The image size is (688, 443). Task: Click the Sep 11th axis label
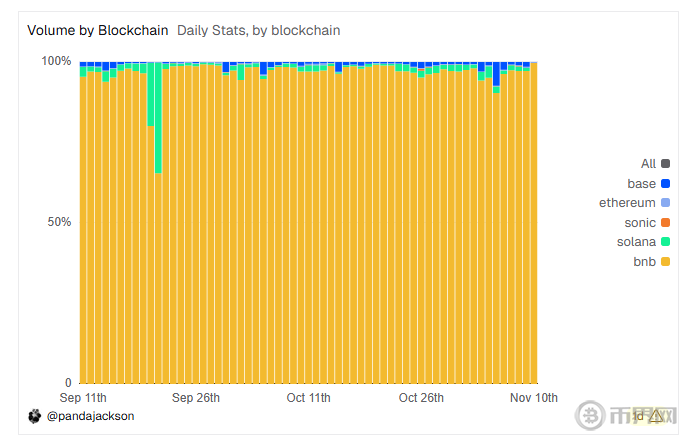84,397
